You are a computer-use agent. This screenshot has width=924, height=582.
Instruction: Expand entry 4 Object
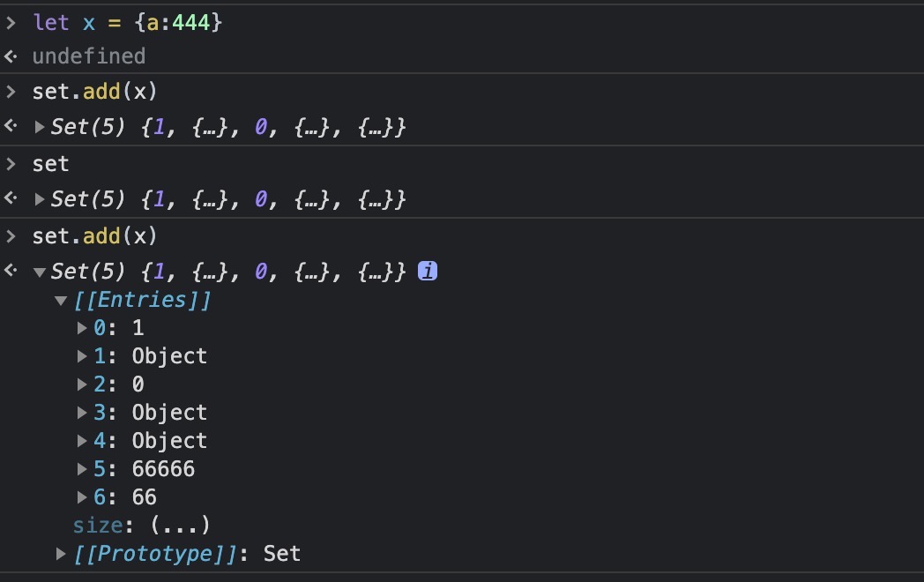pos(83,442)
